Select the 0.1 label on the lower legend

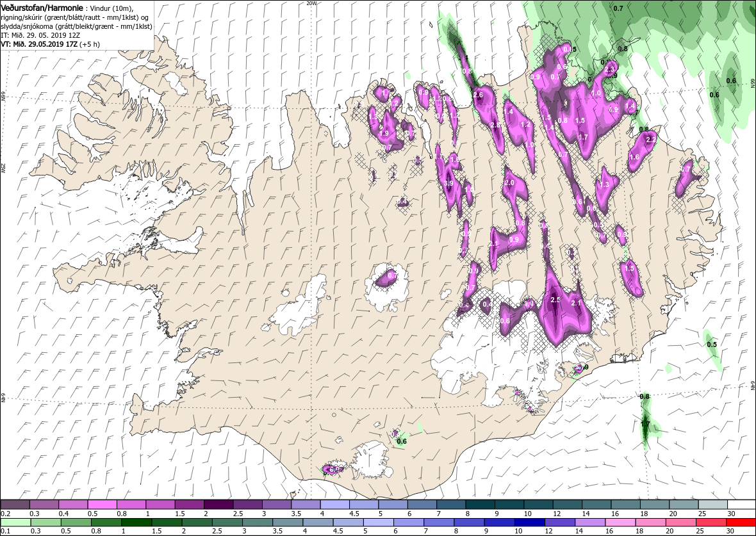tap(5, 531)
